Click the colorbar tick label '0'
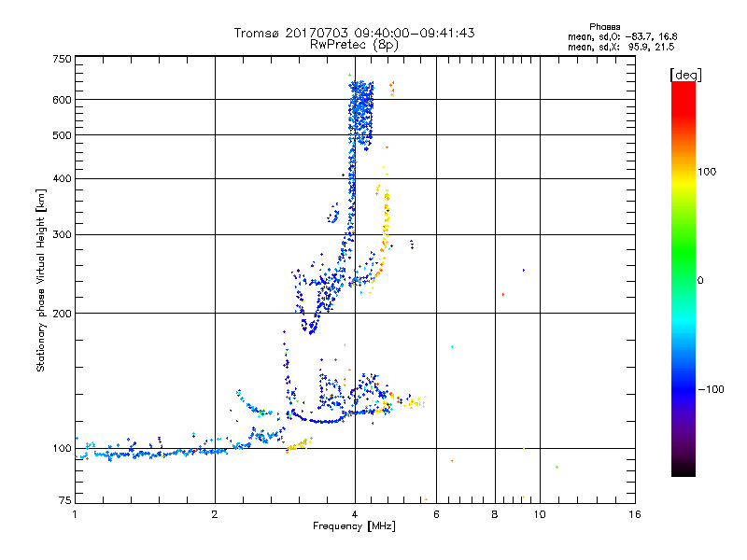Image resolution: width=747 pixels, height=560 pixels. point(700,280)
